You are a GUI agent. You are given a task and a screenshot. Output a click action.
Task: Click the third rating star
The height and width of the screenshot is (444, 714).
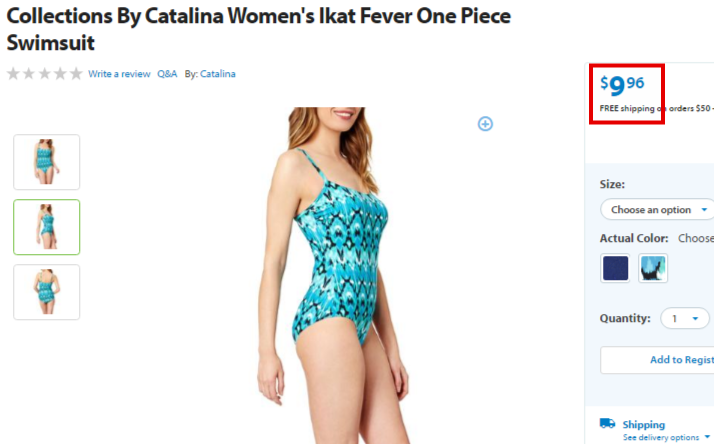[x=45, y=73]
